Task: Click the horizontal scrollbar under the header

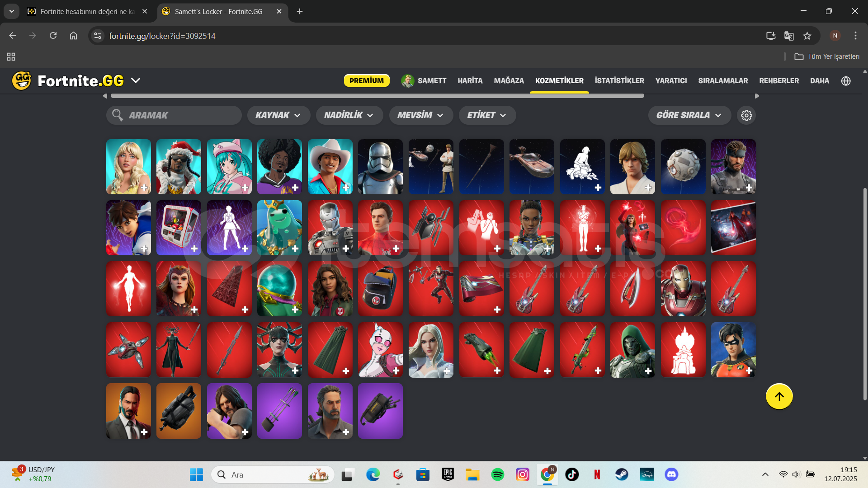Action: 377,96
